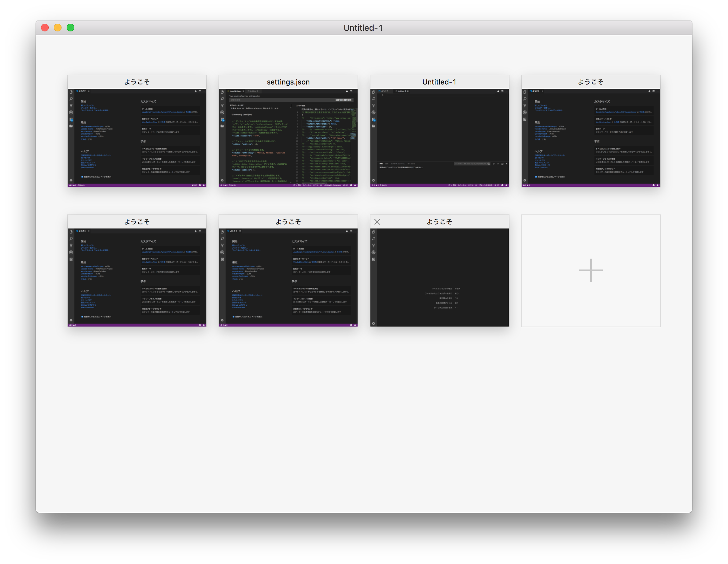Click the settings.json title above its thumbnail

[288, 82]
